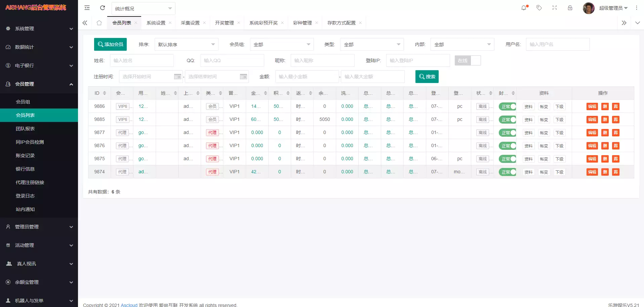This screenshot has height=307, width=644.
Task: Open the 会员组 filter dropdown
Action: coord(282,44)
